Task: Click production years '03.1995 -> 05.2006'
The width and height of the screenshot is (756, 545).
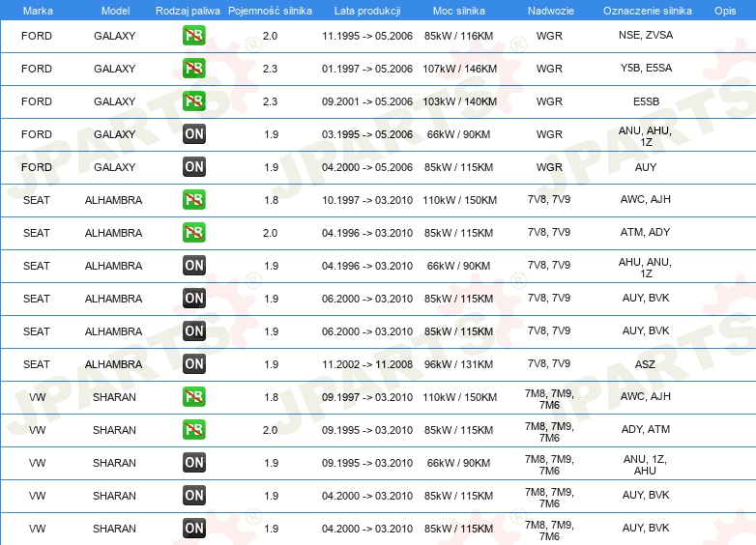Action: click(367, 134)
